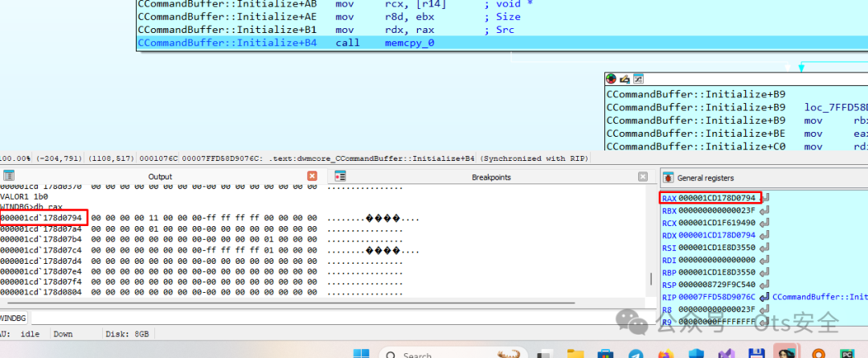The height and width of the screenshot is (358, 868).
Task: Click the Disk: 8GB status entry
Action: pos(127,334)
